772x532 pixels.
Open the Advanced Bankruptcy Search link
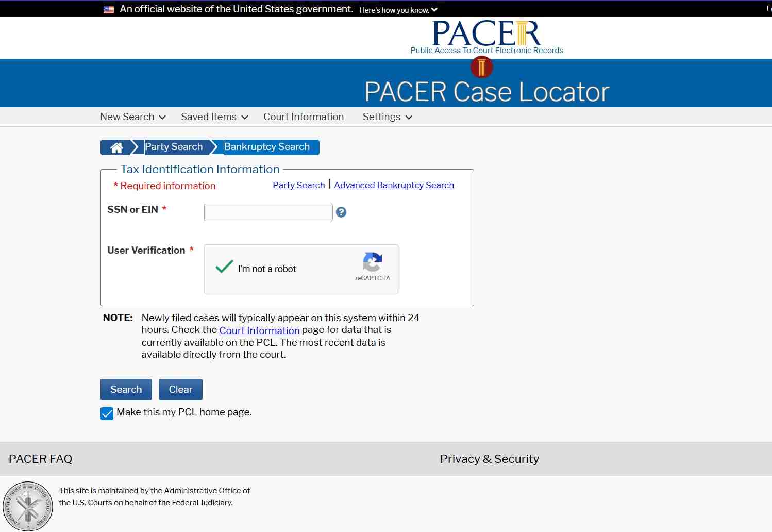click(x=394, y=185)
